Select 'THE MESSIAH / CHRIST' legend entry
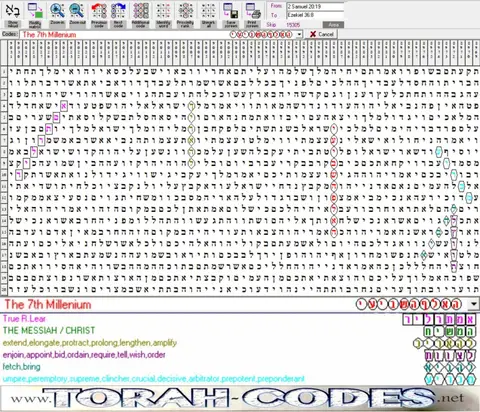 [49, 331]
